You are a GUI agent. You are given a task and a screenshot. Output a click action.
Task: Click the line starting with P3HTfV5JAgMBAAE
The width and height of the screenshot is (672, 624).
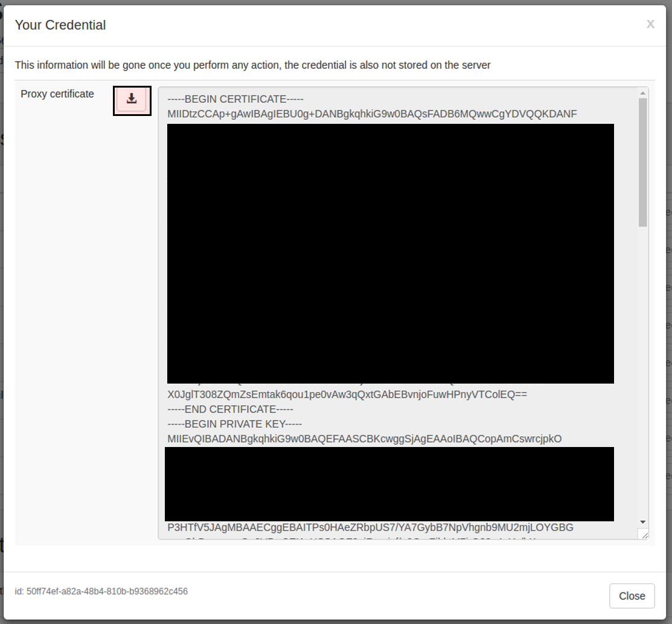[370, 527]
